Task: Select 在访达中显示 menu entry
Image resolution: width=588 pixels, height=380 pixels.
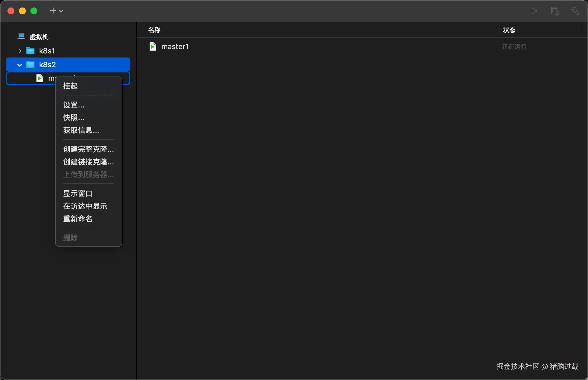Action: point(85,206)
